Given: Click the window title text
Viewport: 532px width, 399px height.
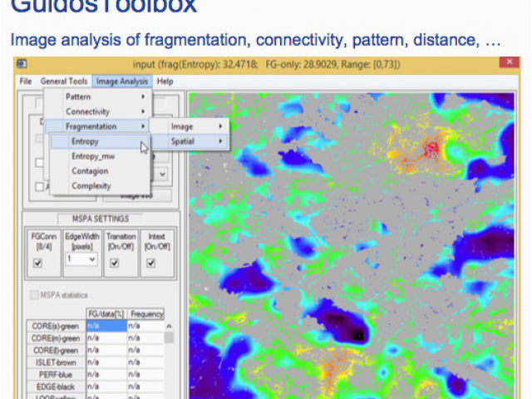Looking at the screenshot, I should coord(267,64).
